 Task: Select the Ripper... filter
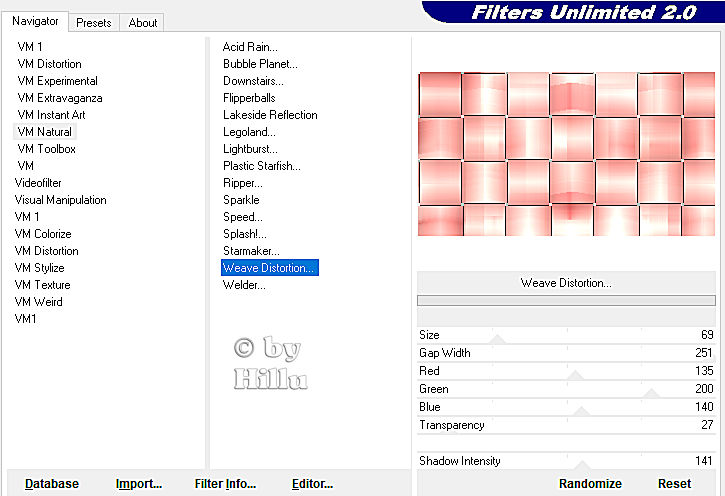coord(243,183)
